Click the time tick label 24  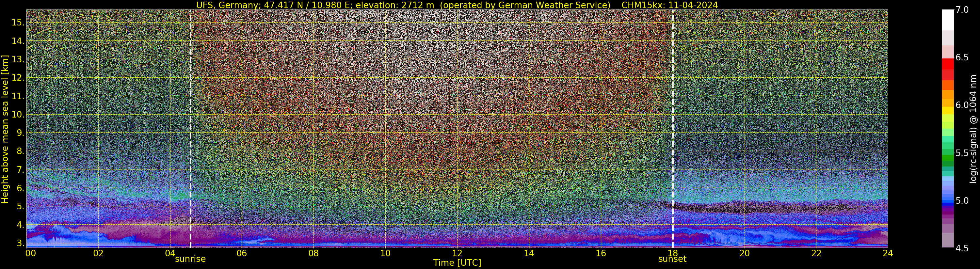[x=888, y=253]
